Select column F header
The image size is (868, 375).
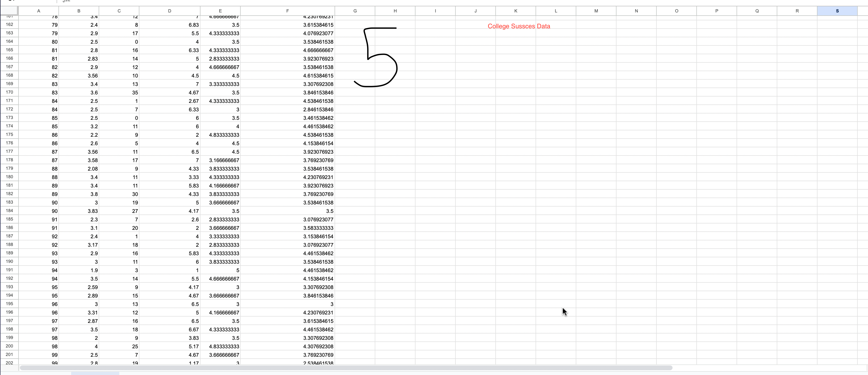click(x=287, y=10)
